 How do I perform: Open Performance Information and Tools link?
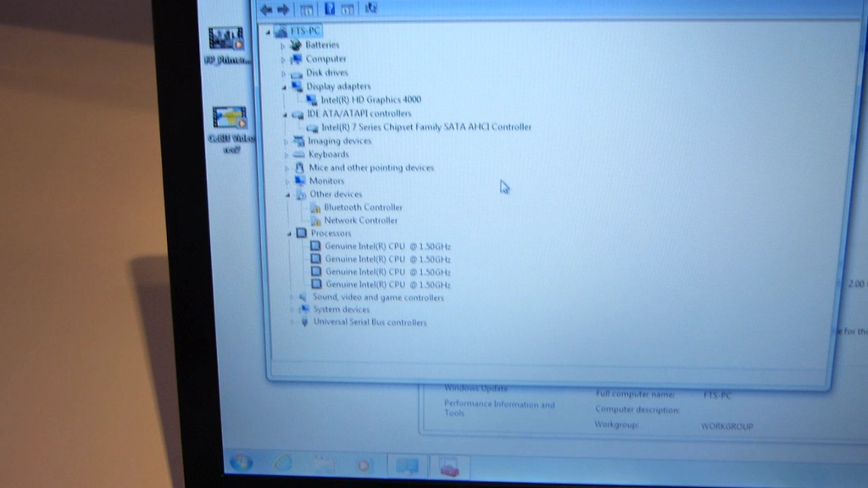point(499,408)
